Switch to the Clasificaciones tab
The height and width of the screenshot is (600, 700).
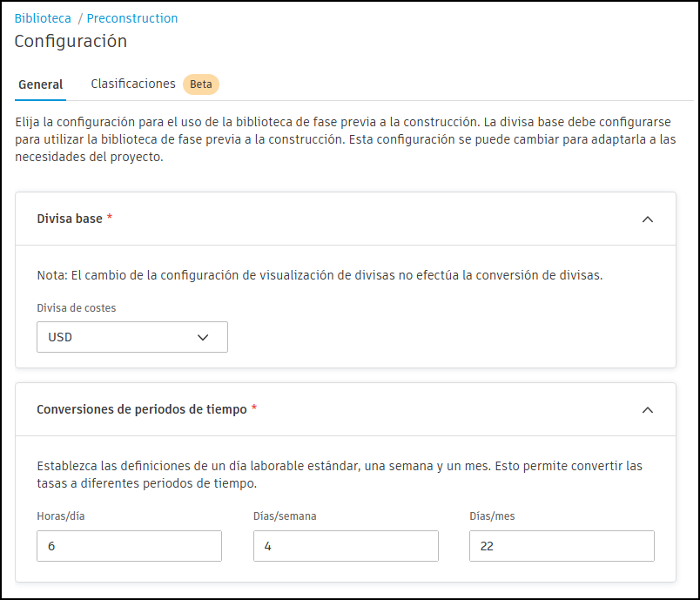coord(133,84)
